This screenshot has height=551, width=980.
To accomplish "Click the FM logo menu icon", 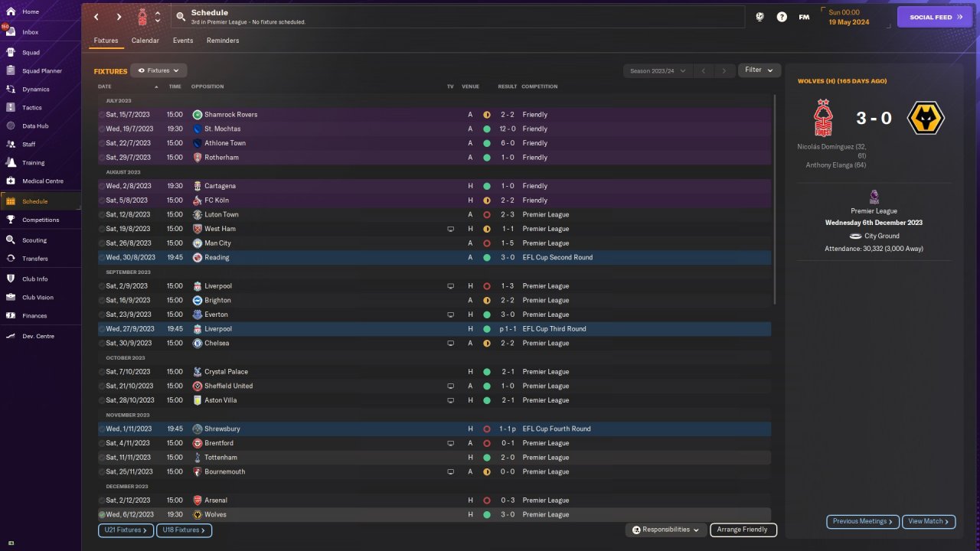I will pos(804,17).
